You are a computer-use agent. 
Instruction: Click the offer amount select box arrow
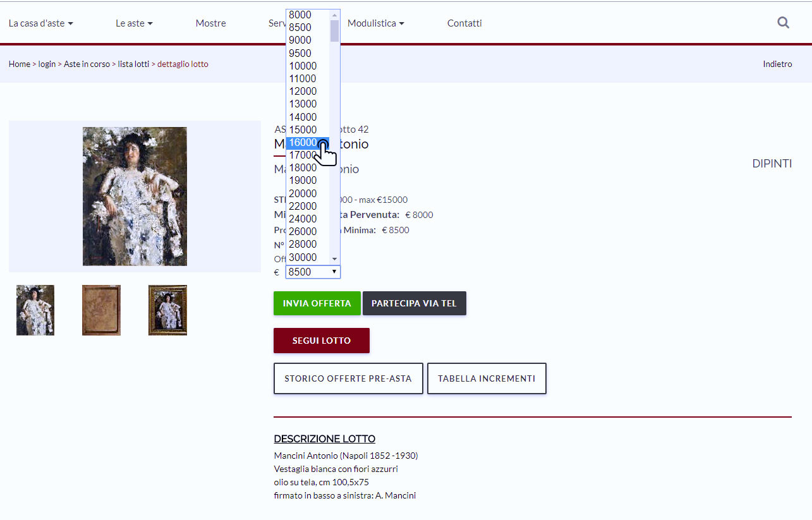pyautogui.click(x=334, y=272)
